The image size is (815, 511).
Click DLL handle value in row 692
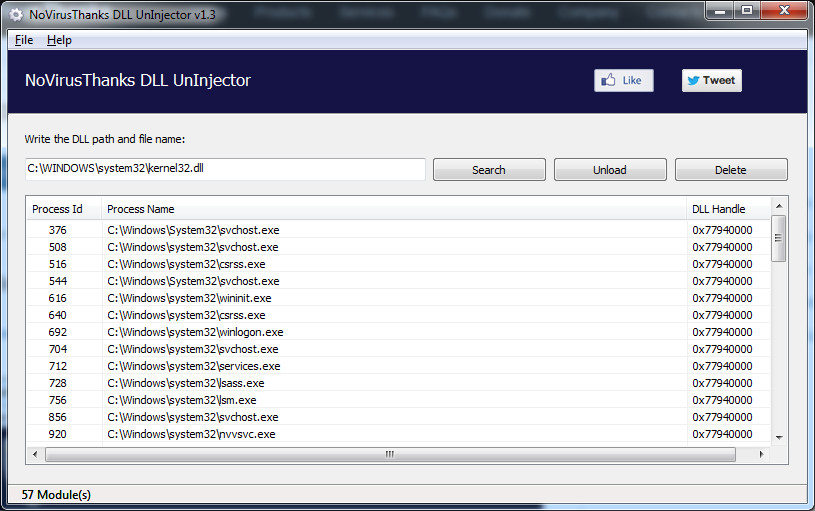[x=722, y=332]
